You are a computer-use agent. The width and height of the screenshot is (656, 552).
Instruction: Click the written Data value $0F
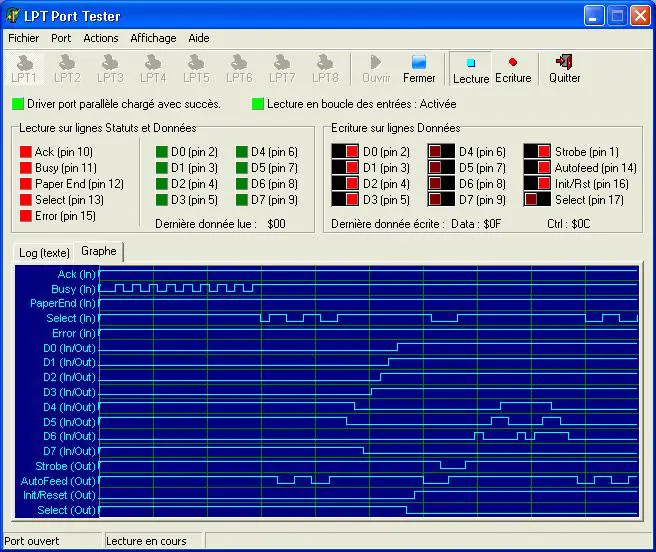[492, 224]
